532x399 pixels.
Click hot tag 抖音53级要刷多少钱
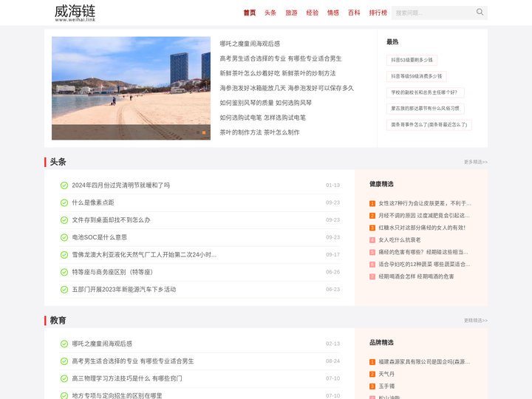[x=412, y=60]
